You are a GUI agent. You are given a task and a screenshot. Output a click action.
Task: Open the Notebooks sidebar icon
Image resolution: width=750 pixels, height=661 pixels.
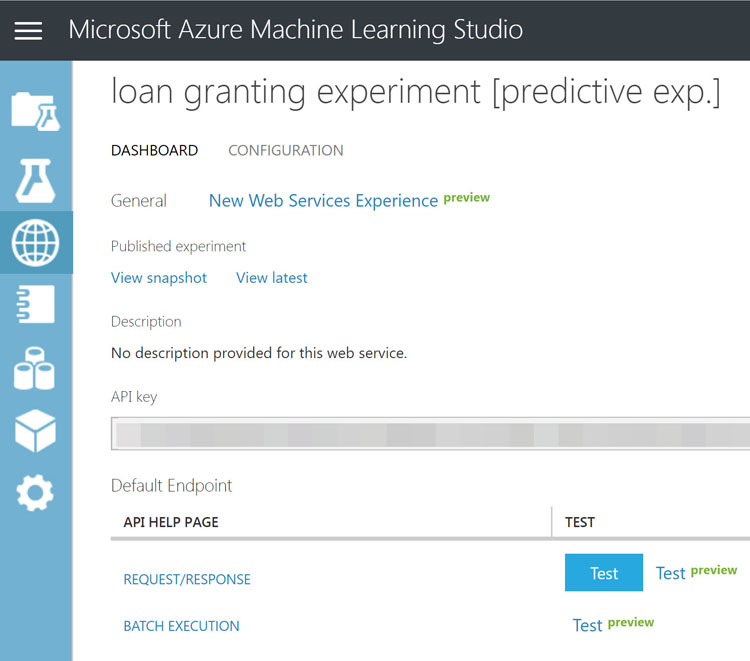36,304
